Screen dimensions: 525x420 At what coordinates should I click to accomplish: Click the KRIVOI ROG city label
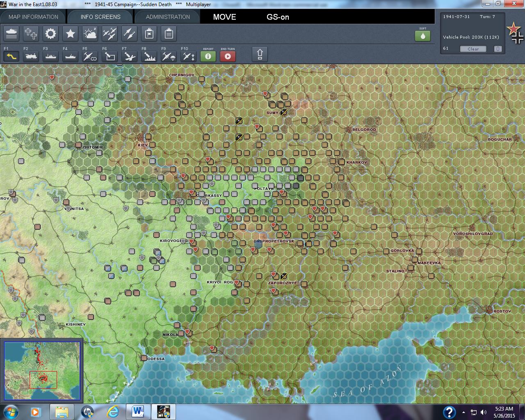pyautogui.click(x=220, y=282)
